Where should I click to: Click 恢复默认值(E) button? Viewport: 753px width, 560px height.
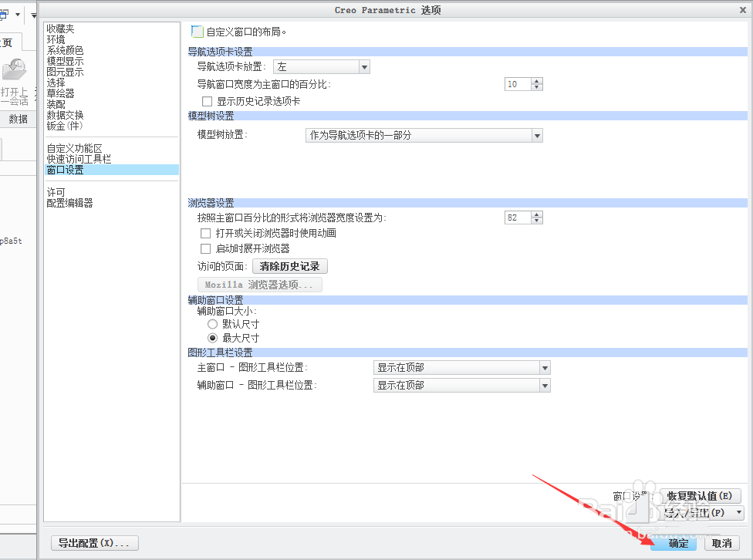pos(700,496)
